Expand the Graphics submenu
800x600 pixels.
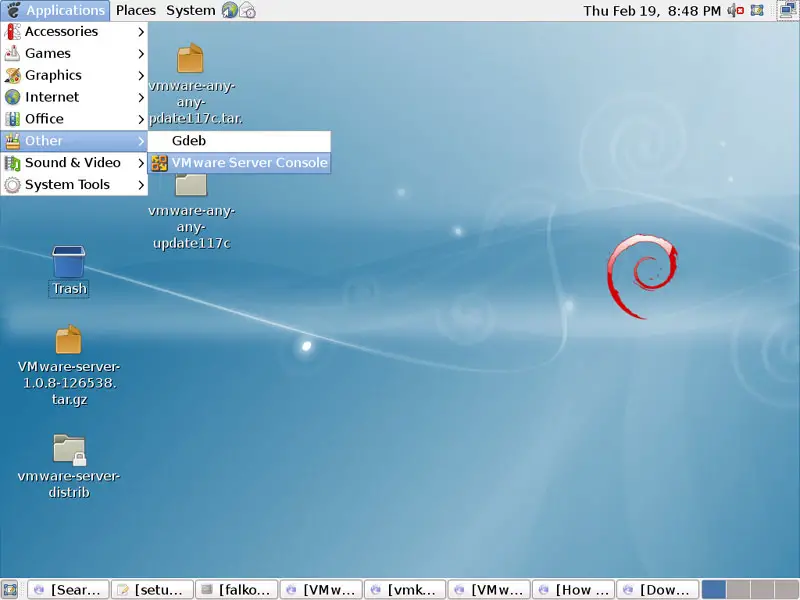coord(74,76)
